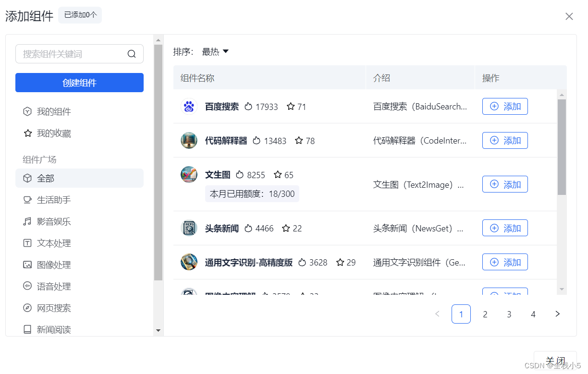Click the waveform icon beside 语音处理

pos(27,286)
